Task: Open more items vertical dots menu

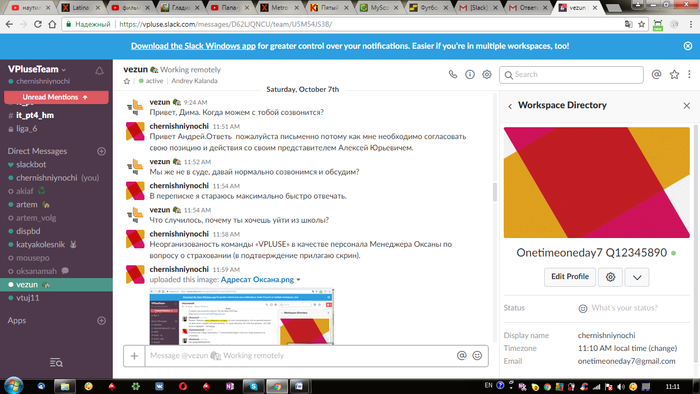Action: (689, 75)
